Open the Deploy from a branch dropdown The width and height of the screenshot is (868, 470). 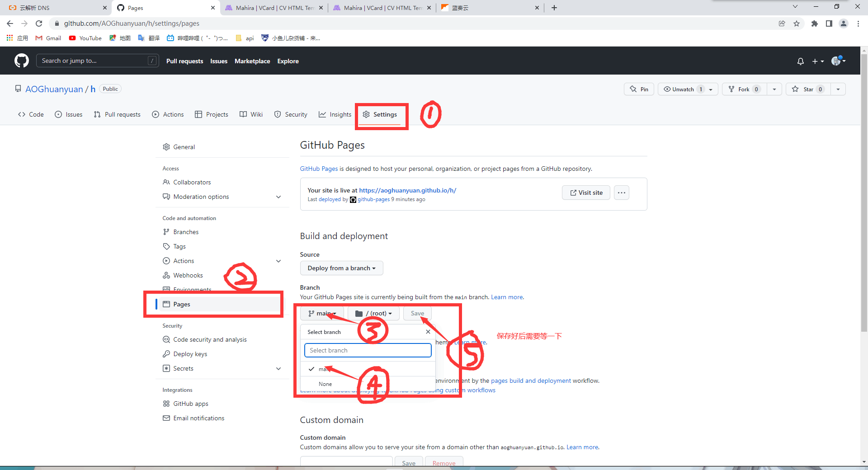(341, 268)
